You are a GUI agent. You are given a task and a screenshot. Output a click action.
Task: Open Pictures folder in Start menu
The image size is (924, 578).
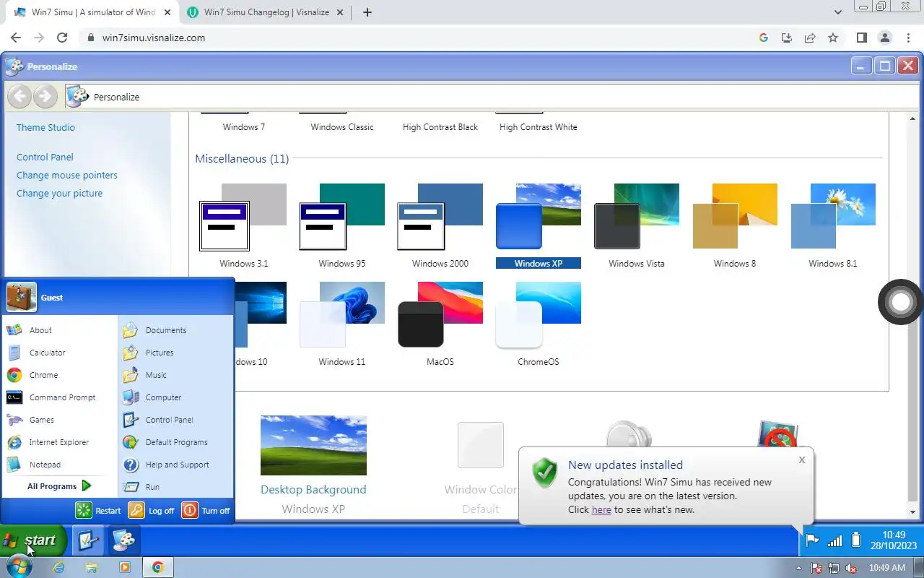pyautogui.click(x=175, y=353)
